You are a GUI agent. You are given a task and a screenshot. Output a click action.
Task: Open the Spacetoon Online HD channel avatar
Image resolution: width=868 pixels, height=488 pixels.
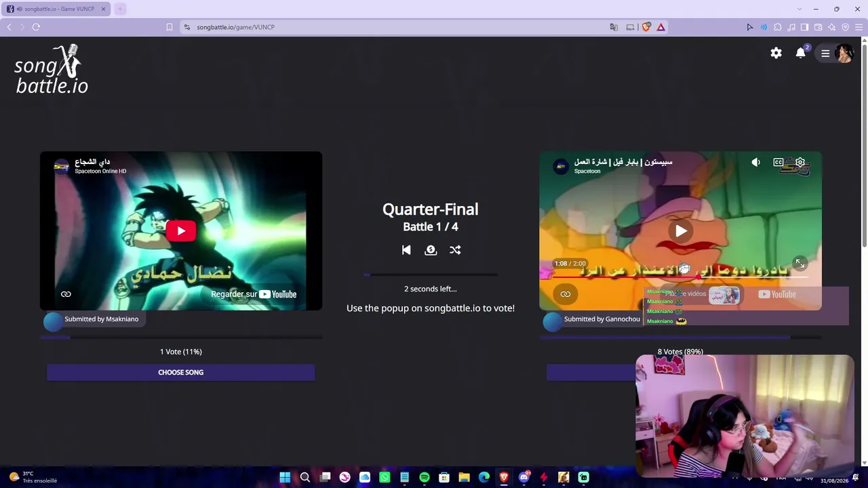pos(62,166)
